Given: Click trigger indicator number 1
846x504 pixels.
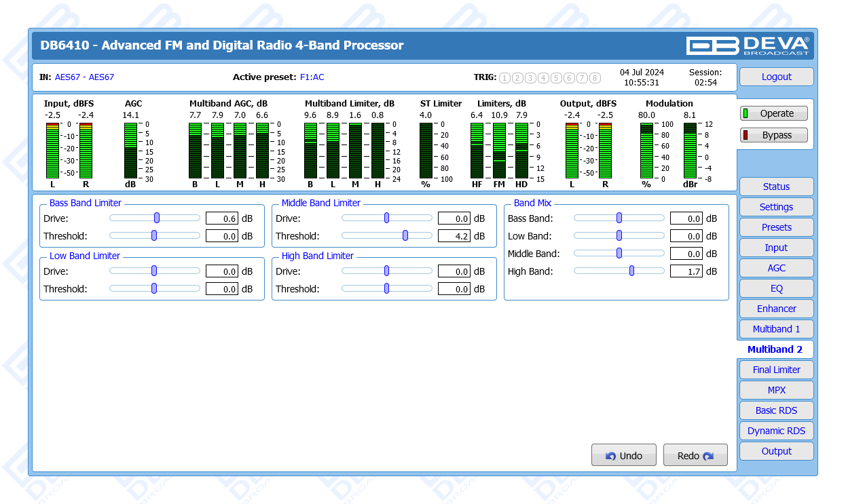Looking at the screenshot, I should (504, 78).
